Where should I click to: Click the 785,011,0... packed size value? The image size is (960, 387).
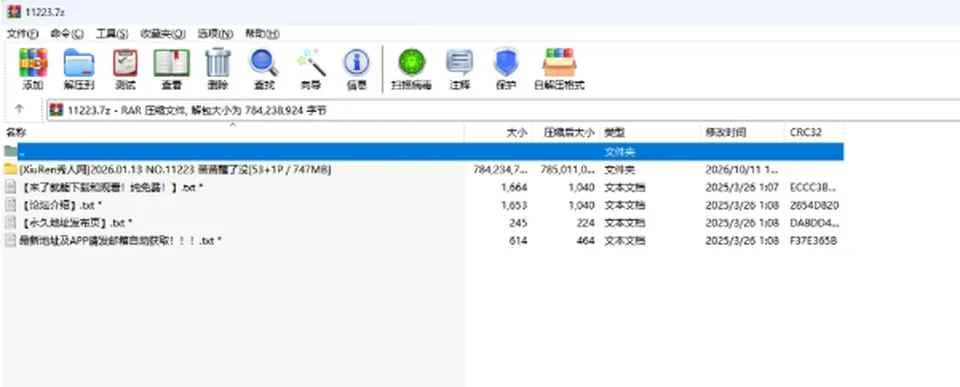(568, 170)
